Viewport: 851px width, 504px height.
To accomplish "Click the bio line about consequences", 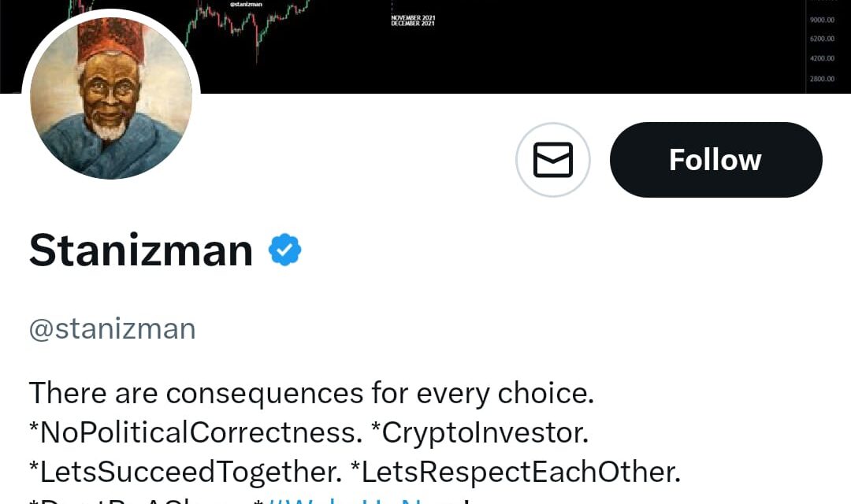I will [x=311, y=392].
